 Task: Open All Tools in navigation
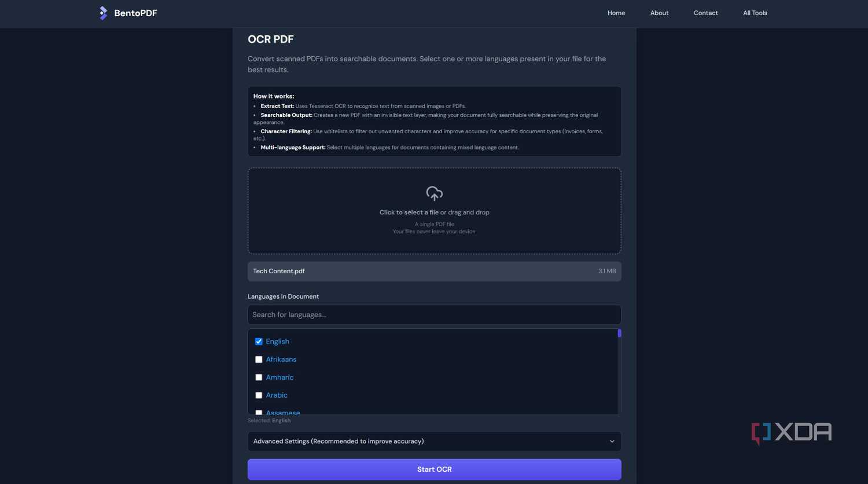click(x=755, y=13)
